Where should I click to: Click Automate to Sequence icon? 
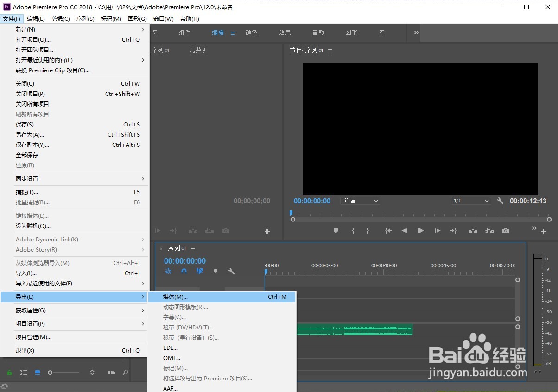tap(111, 373)
